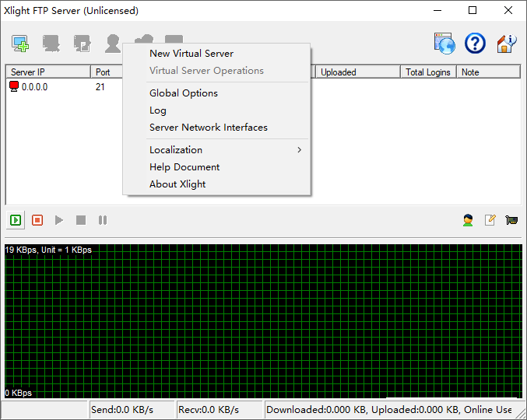Click the Downloaded/Uploaded status bar text

point(389,410)
